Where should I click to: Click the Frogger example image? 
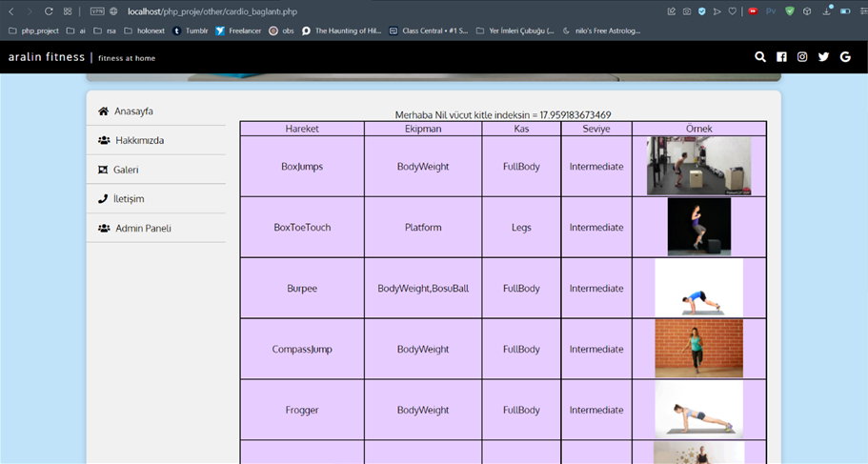(x=698, y=410)
